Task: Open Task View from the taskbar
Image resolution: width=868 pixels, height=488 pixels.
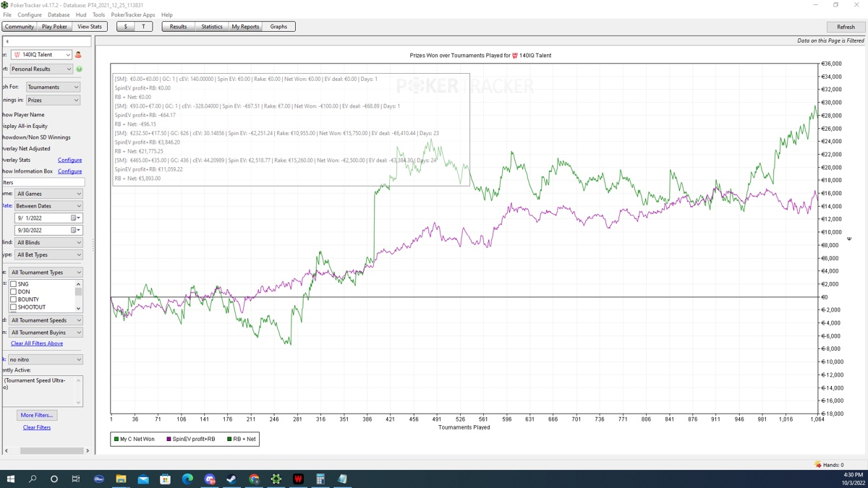Action: click(x=76, y=479)
